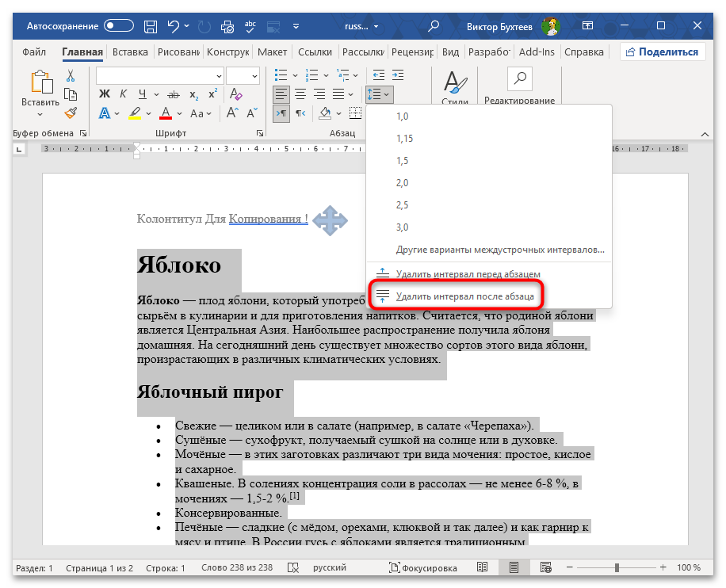Open the search magnifier in title bar

[x=434, y=26]
